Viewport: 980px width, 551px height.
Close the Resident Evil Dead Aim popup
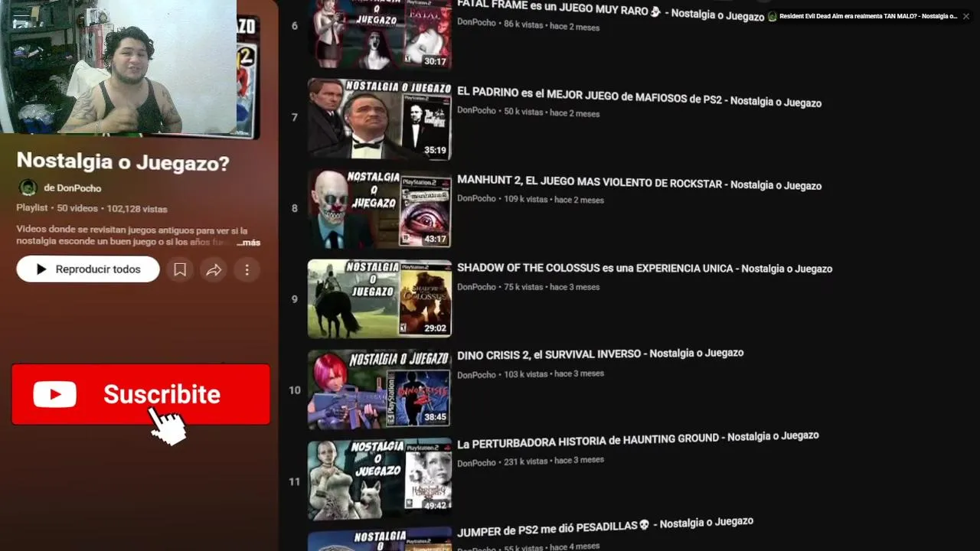965,16
